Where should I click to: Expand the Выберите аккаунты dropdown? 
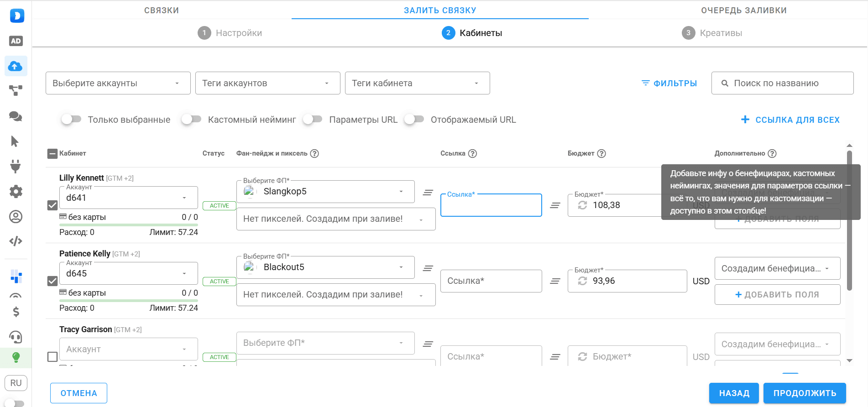click(x=118, y=83)
